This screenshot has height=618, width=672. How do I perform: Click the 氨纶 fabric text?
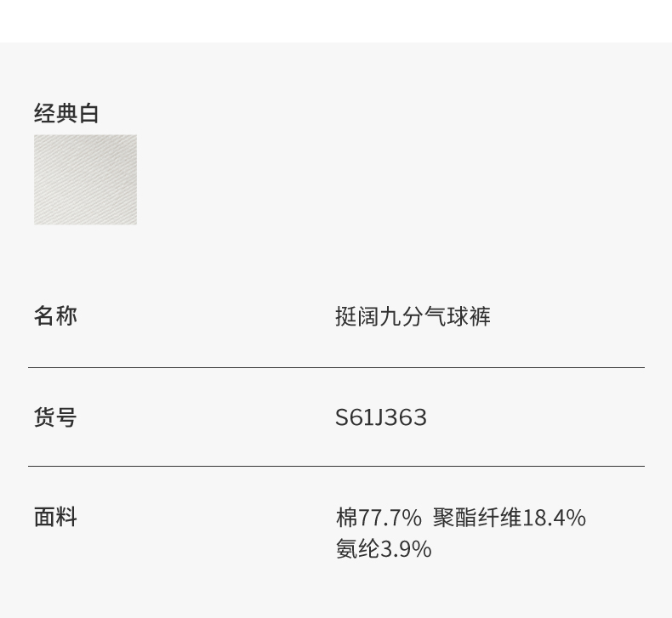point(357,549)
